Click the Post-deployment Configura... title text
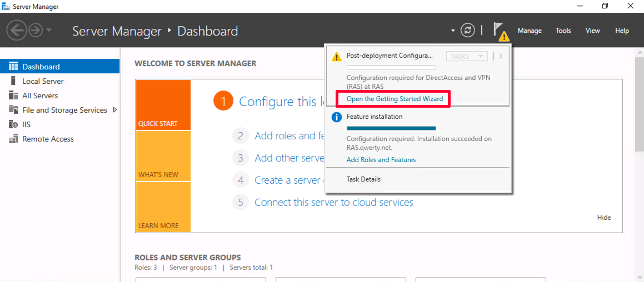Screen dimensions: 644x282 [390, 56]
